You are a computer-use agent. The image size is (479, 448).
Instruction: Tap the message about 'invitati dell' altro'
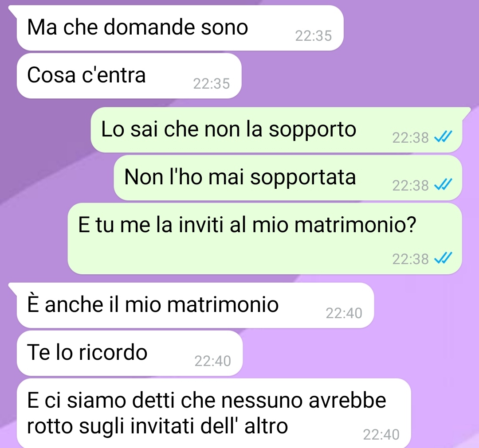[214, 413]
